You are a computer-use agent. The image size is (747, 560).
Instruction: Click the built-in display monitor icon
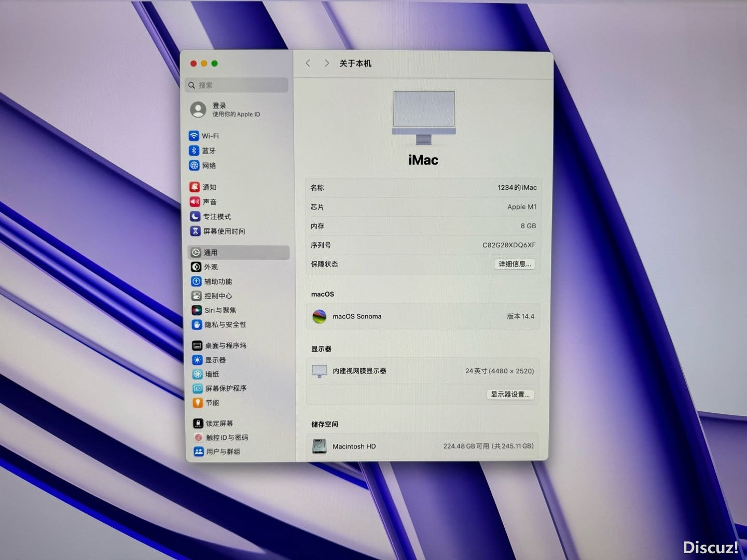(320, 371)
